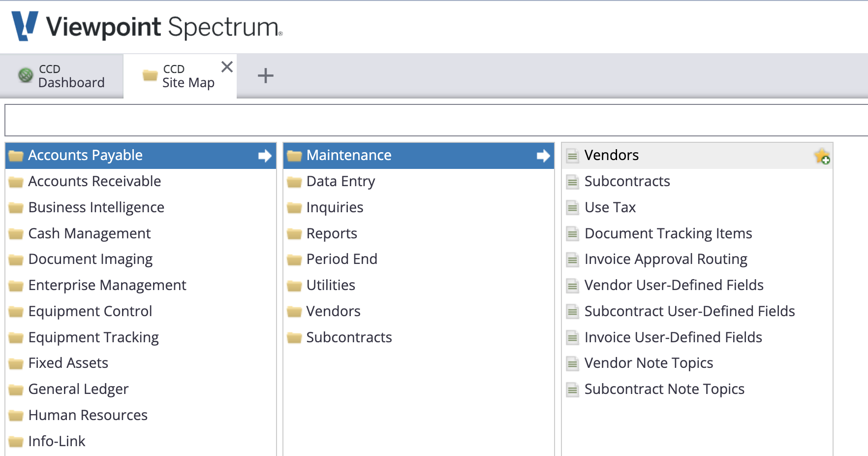The image size is (868, 456).
Task: Expand Accounts Payable arrow
Action: 265,156
